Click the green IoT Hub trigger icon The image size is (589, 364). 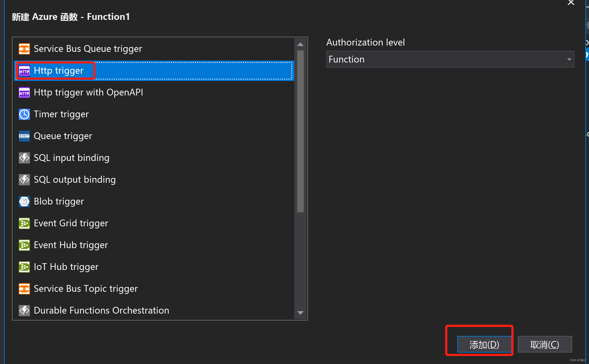pos(24,267)
